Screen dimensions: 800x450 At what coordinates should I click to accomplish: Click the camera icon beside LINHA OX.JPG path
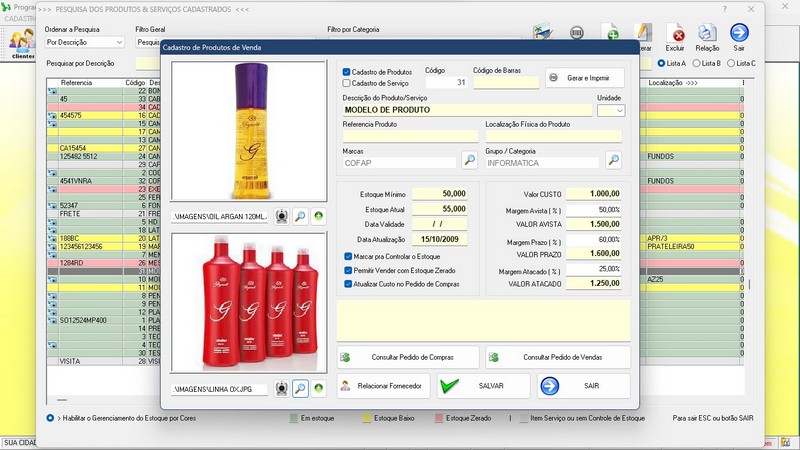click(281, 389)
